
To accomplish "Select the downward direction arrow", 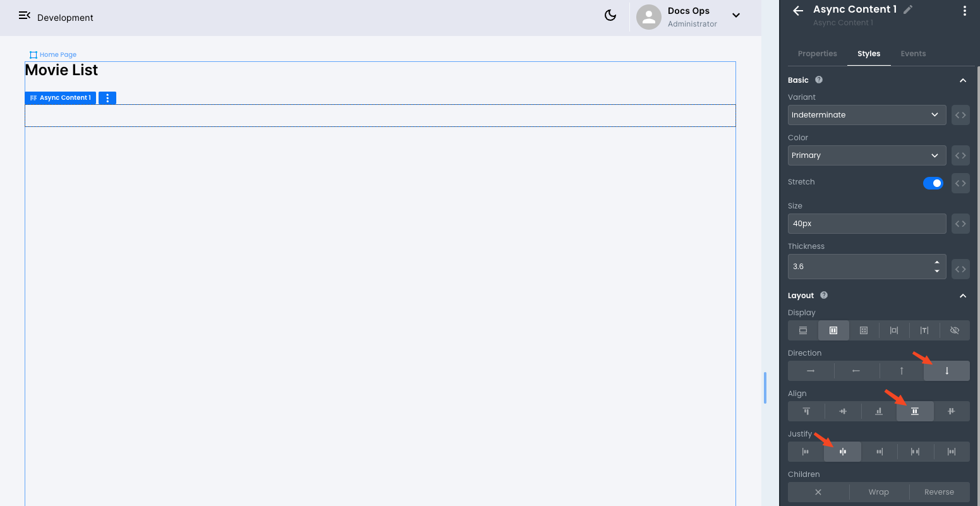I will [x=947, y=371].
